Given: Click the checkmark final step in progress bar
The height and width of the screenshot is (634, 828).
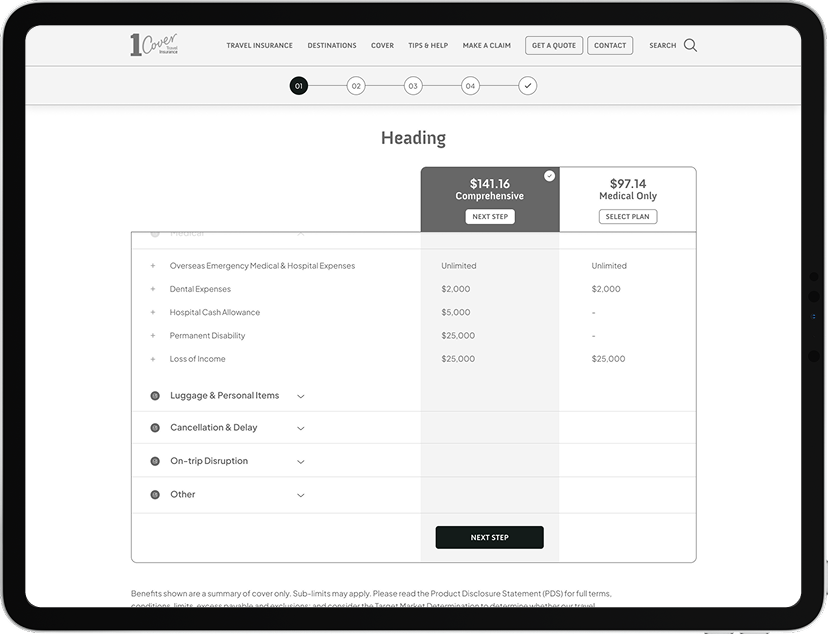Looking at the screenshot, I should tap(528, 86).
